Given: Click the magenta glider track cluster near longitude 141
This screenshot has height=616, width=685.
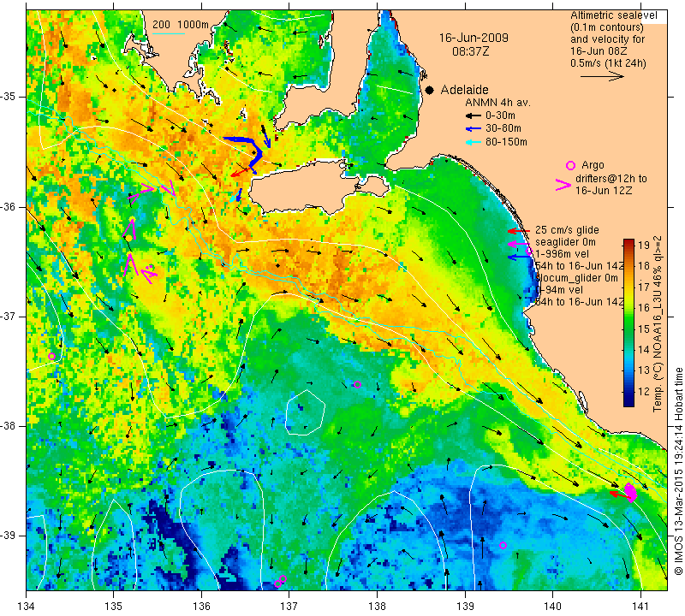Looking at the screenshot, I should point(630,493).
